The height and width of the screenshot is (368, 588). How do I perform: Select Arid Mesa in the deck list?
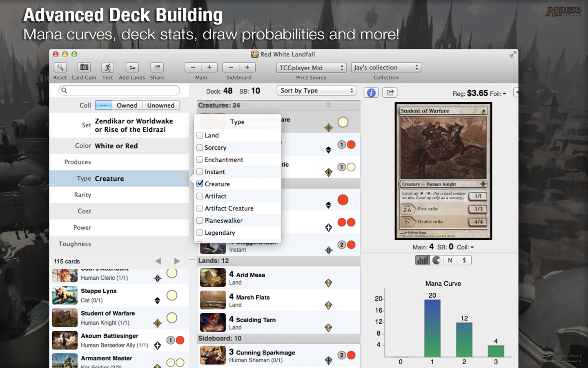278,278
